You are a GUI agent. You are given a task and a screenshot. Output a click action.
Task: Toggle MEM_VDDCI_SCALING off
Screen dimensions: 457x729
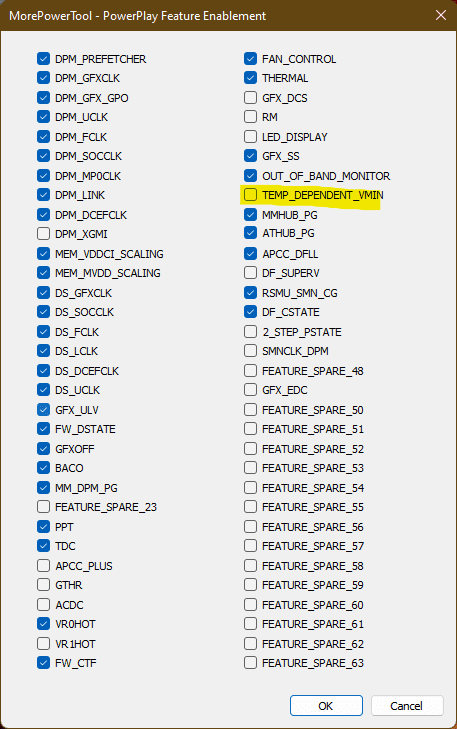43,254
